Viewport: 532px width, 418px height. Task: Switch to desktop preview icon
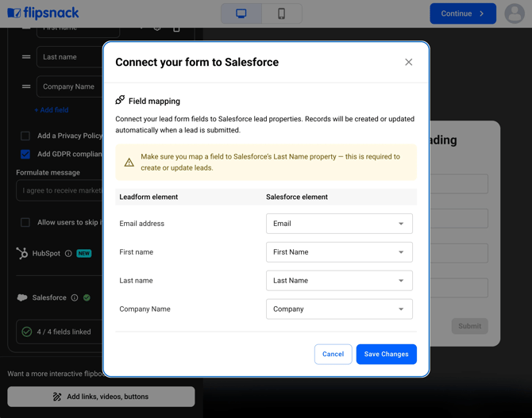[x=241, y=13]
